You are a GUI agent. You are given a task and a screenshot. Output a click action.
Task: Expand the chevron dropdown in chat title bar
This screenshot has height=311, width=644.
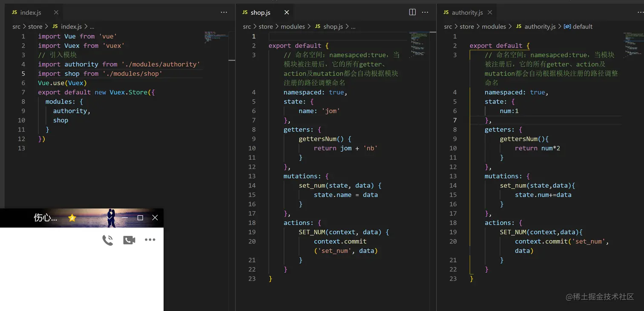click(x=109, y=218)
